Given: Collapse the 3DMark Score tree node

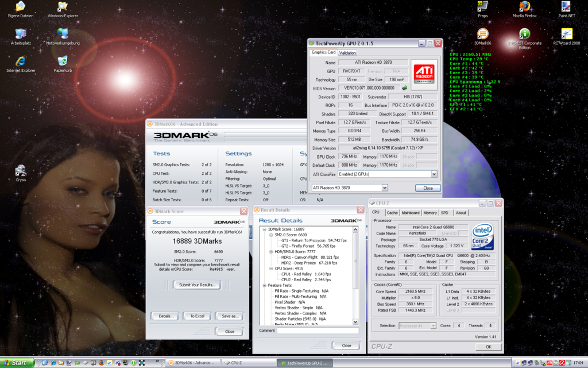Looking at the screenshot, I should click(264, 229).
